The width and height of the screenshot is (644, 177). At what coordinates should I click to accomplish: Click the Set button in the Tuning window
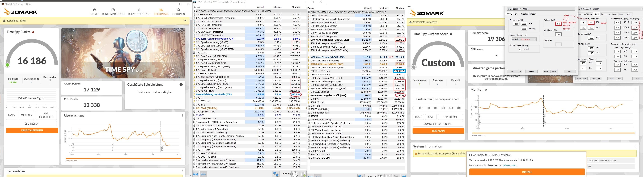coord(512,71)
